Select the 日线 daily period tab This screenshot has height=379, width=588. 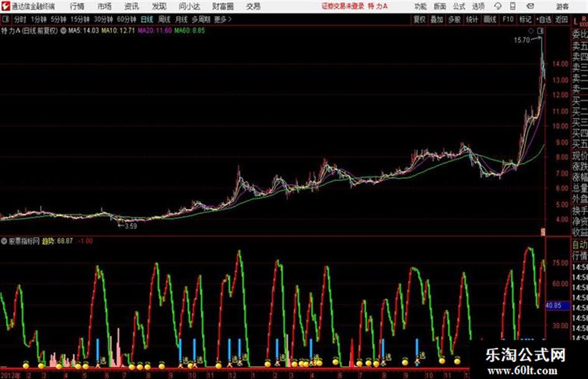(147, 19)
